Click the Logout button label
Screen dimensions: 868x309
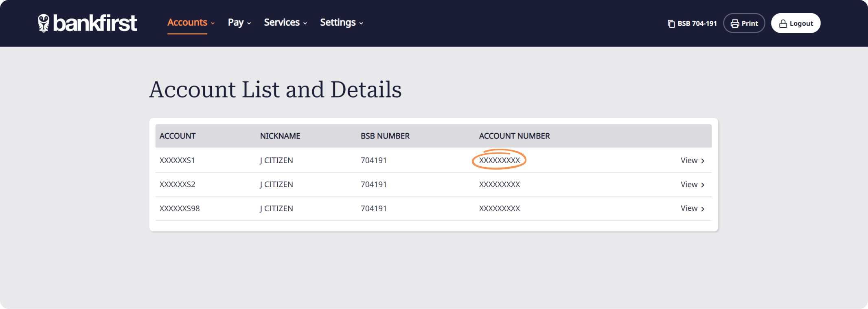(801, 24)
